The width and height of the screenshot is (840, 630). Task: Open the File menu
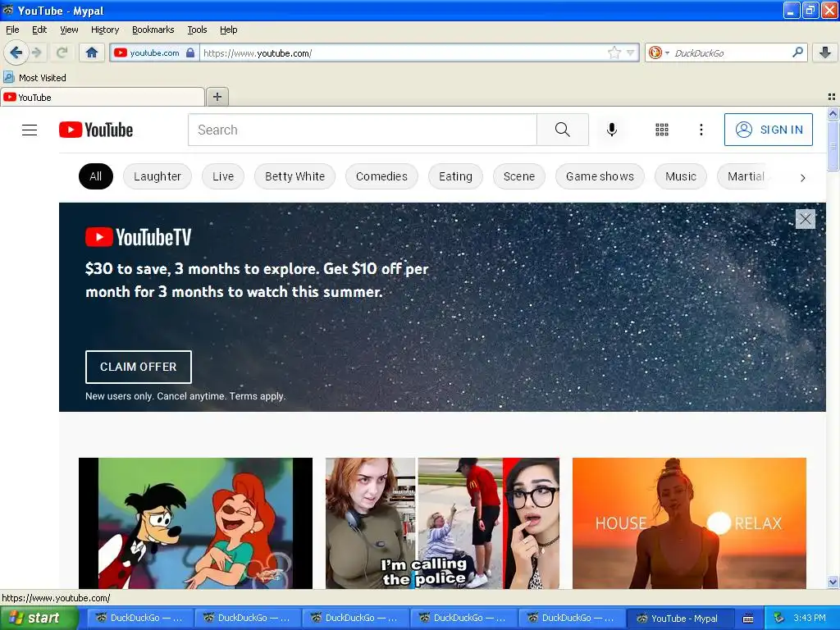point(12,30)
